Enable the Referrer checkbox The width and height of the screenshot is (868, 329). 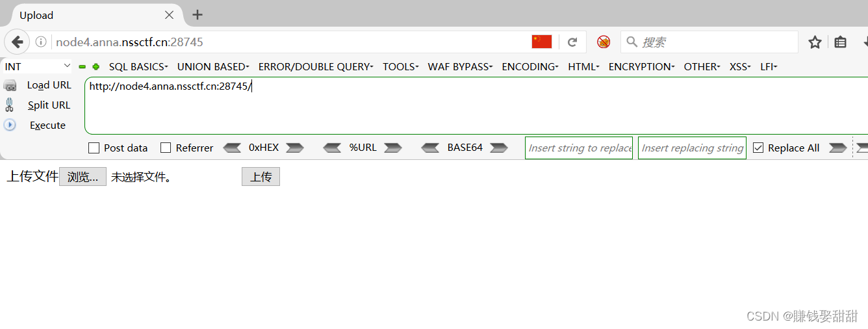tap(166, 148)
